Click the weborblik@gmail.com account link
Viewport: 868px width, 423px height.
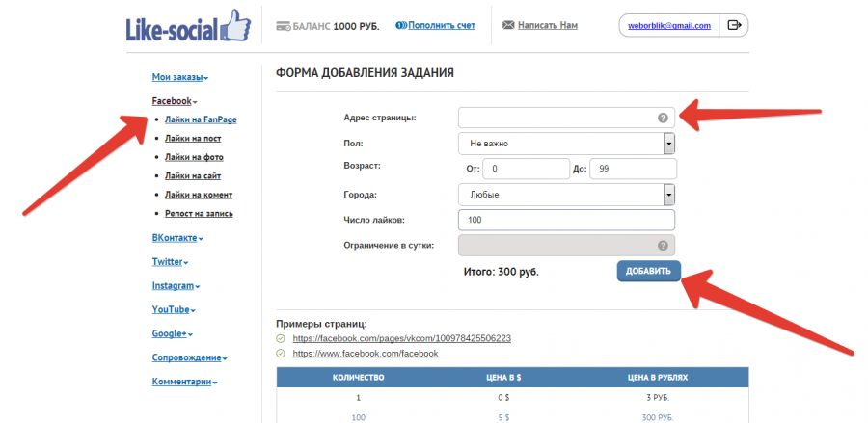point(669,25)
